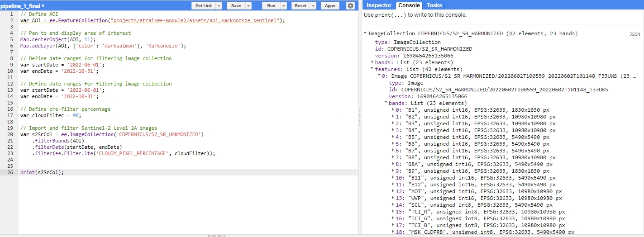Expand the SCL band entry
This screenshot has width=644, height=237.
point(393,205)
